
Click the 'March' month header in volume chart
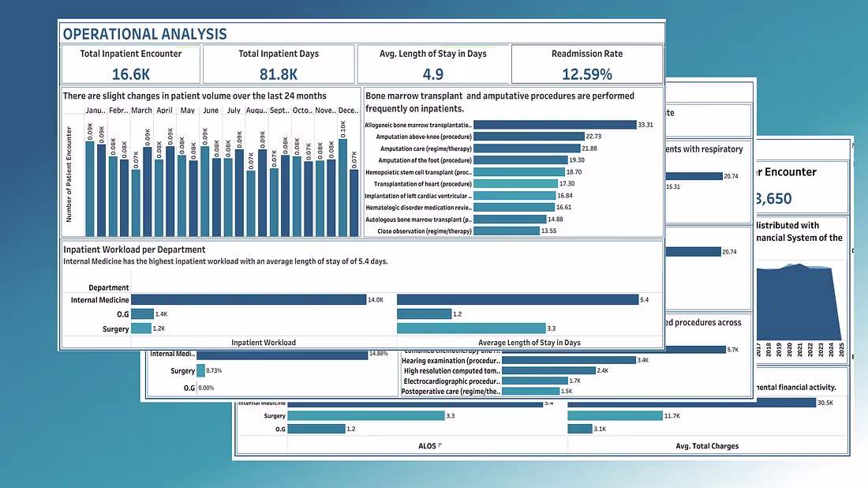click(x=141, y=111)
